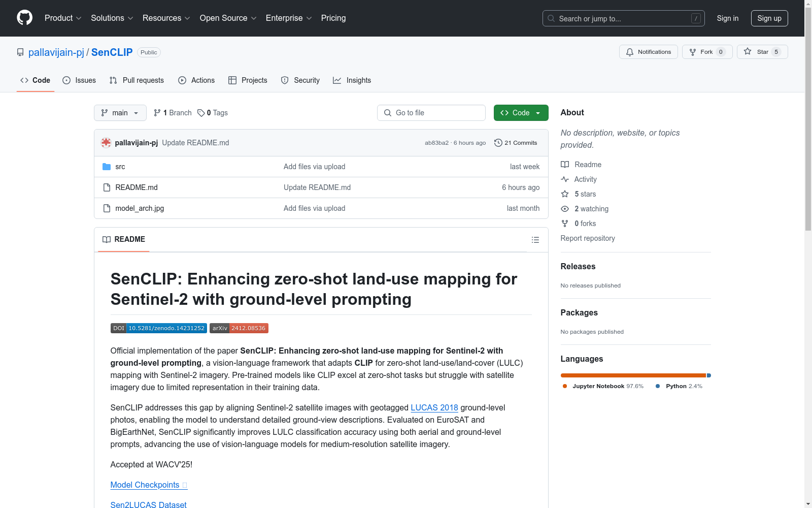Click the README.md file icon
Viewport: 812px width, 508px height.
(107, 187)
